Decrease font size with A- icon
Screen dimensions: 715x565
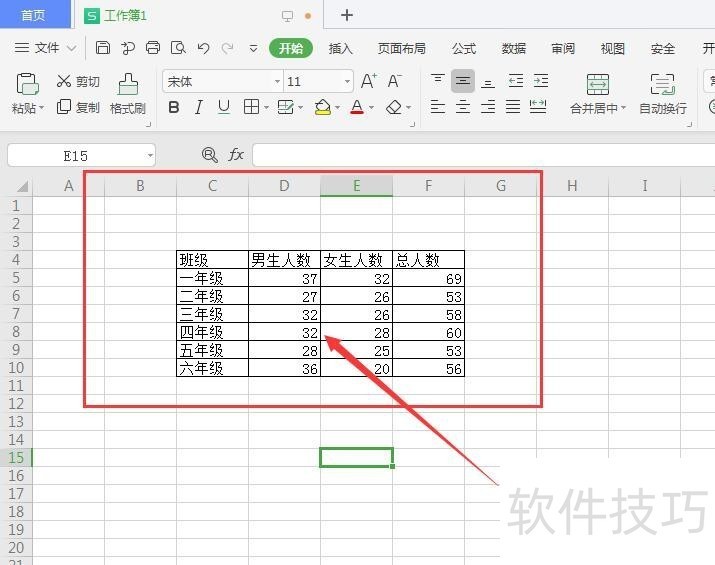pos(394,82)
